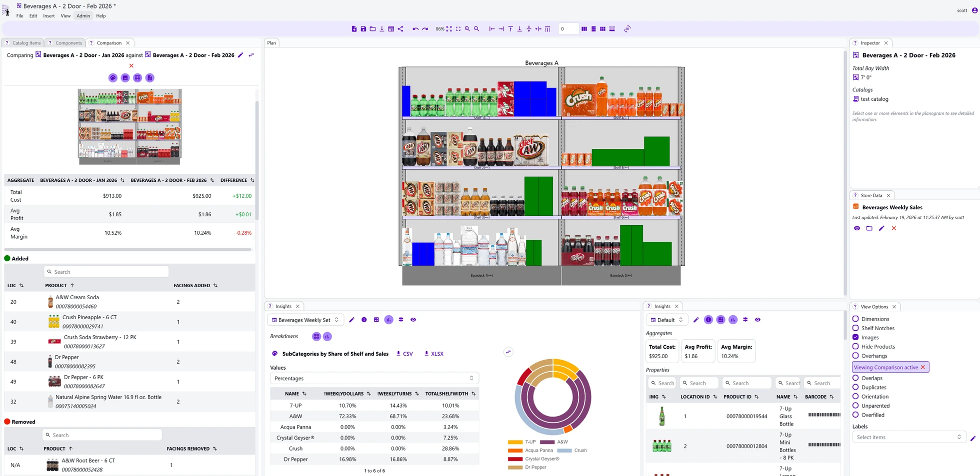The height and width of the screenshot is (476, 980).
Task: Click the info icon in Beverages Weekly Set insights
Action: click(x=364, y=320)
